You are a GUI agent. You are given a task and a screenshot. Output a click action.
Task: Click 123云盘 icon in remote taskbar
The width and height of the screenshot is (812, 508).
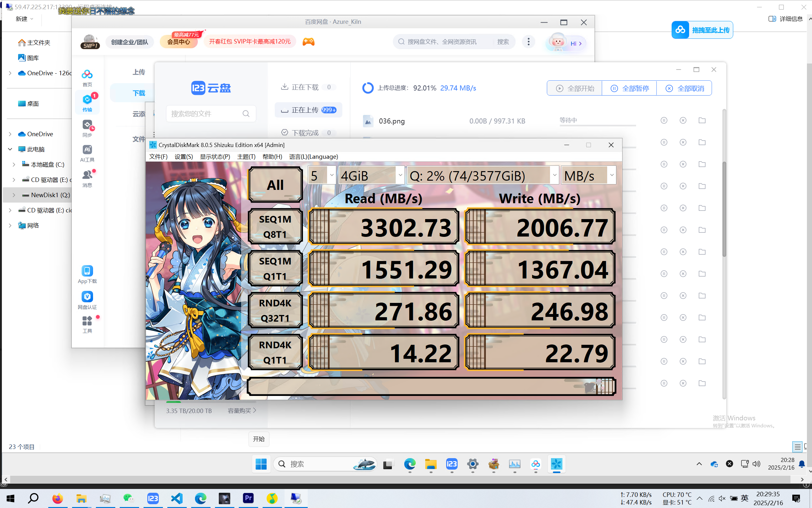pyautogui.click(x=452, y=464)
